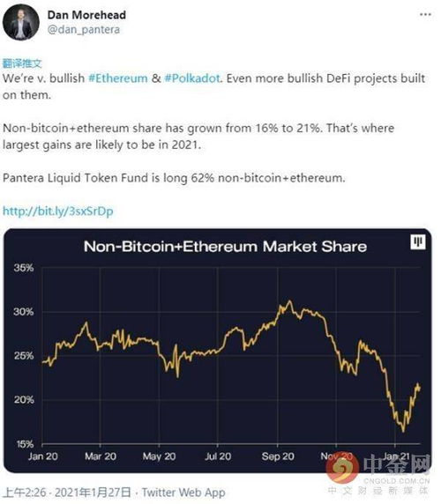Viewport: 441px width, 504px height.
Task: Click the 翻译推文 translate tweet link
Action: point(22,63)
